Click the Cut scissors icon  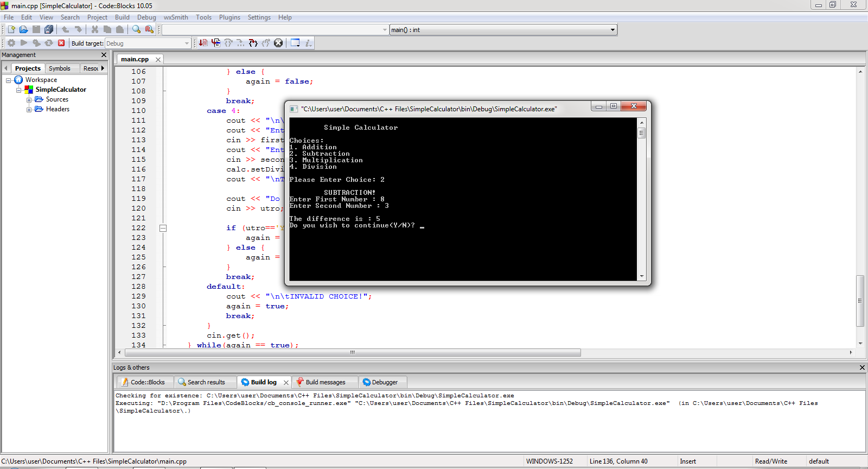tap(95, 29)
